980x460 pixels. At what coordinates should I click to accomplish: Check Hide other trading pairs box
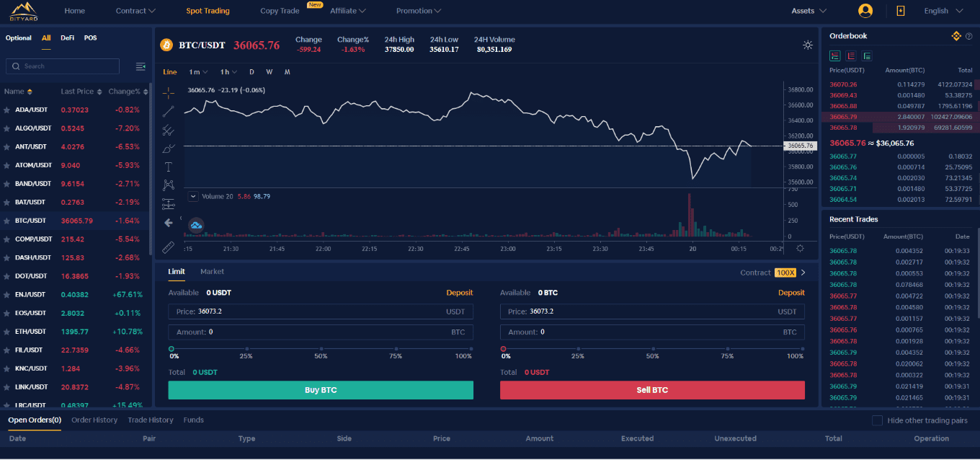click(877, 420)
